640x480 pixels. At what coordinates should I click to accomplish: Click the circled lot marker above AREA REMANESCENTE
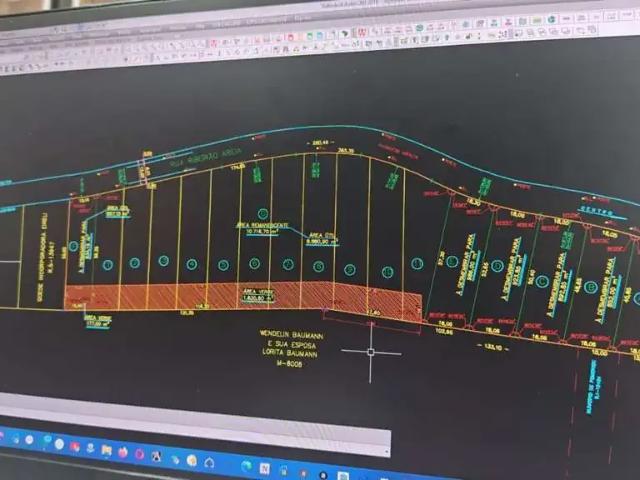point(263,213)
